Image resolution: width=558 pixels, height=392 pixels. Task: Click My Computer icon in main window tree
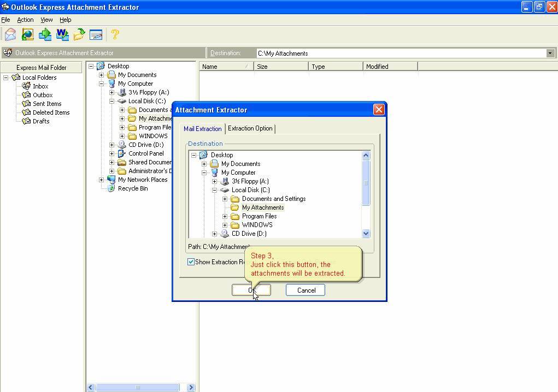[x=111, y=84]
